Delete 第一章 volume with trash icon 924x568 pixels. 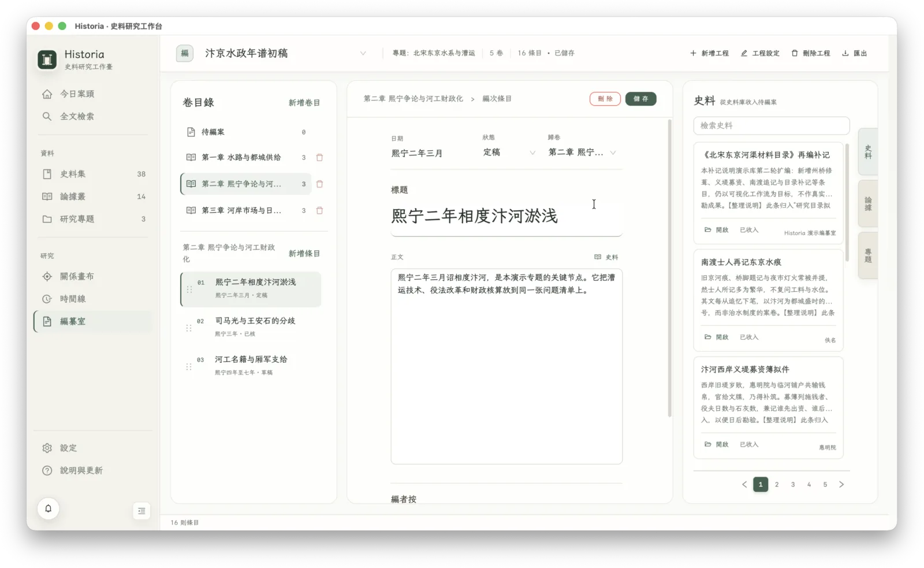[319, 157]
